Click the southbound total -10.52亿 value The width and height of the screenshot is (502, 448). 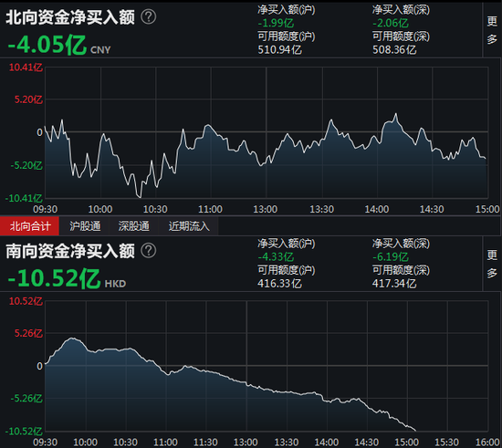54,278
